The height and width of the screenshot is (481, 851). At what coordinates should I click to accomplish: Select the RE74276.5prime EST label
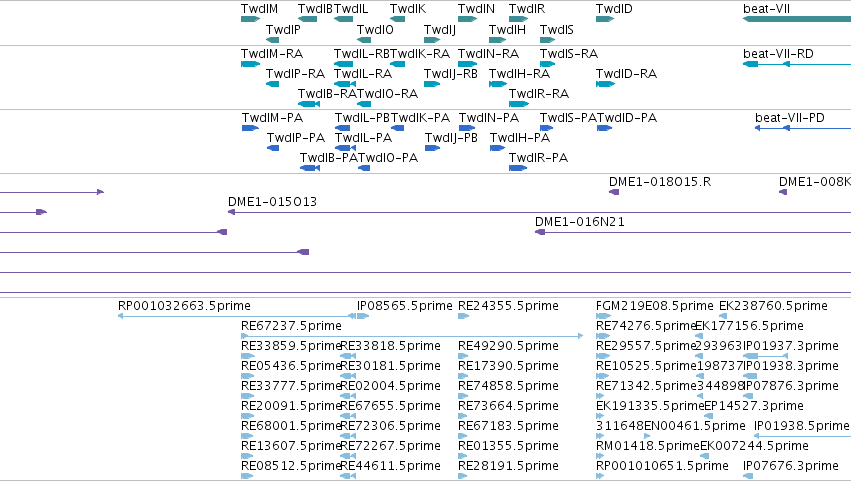(646, 326)
